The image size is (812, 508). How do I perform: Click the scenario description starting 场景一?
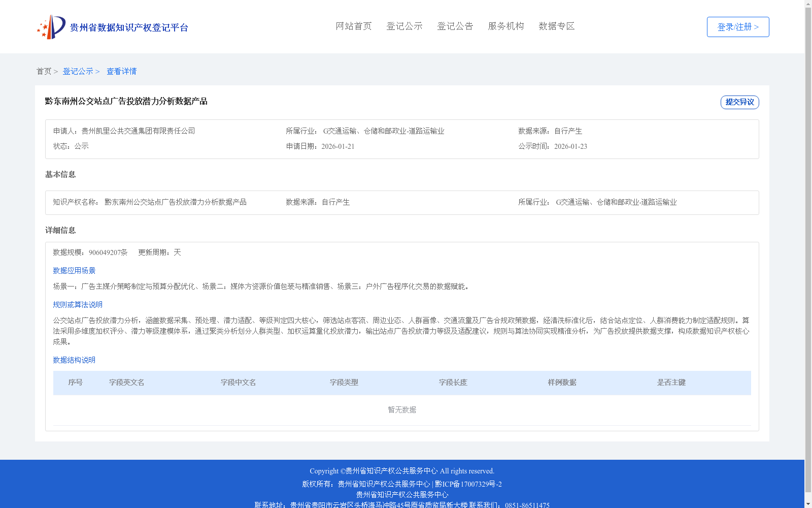262,287
